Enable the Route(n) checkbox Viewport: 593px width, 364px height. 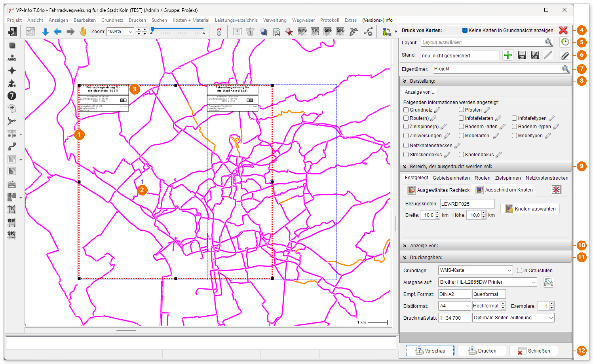[406, 118]
